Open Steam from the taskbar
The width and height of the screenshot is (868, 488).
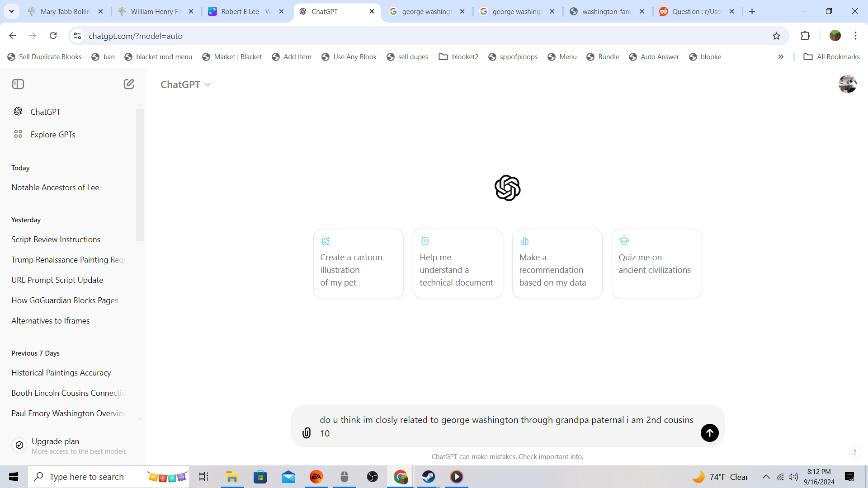[429, 477]
